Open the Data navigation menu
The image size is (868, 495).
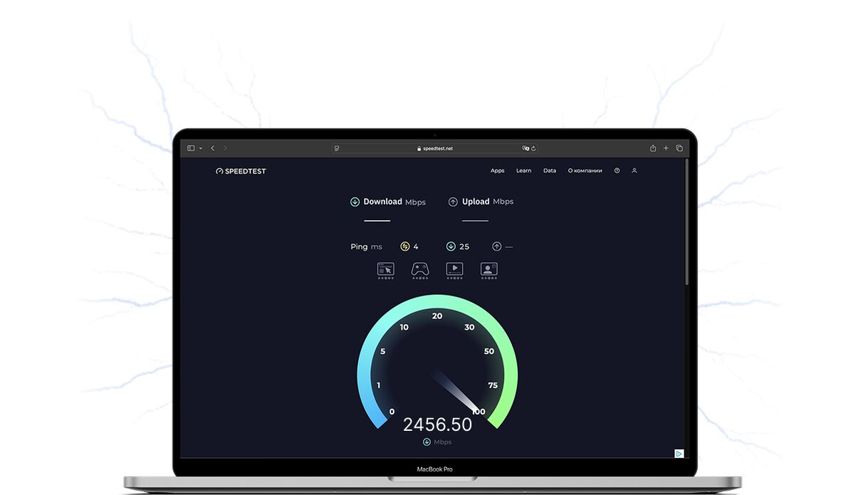550,171
